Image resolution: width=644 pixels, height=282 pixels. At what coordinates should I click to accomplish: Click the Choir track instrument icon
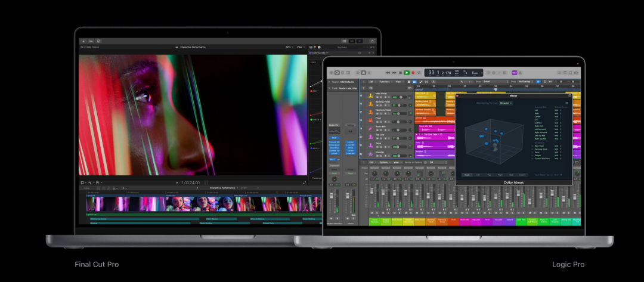coord(370,120)
